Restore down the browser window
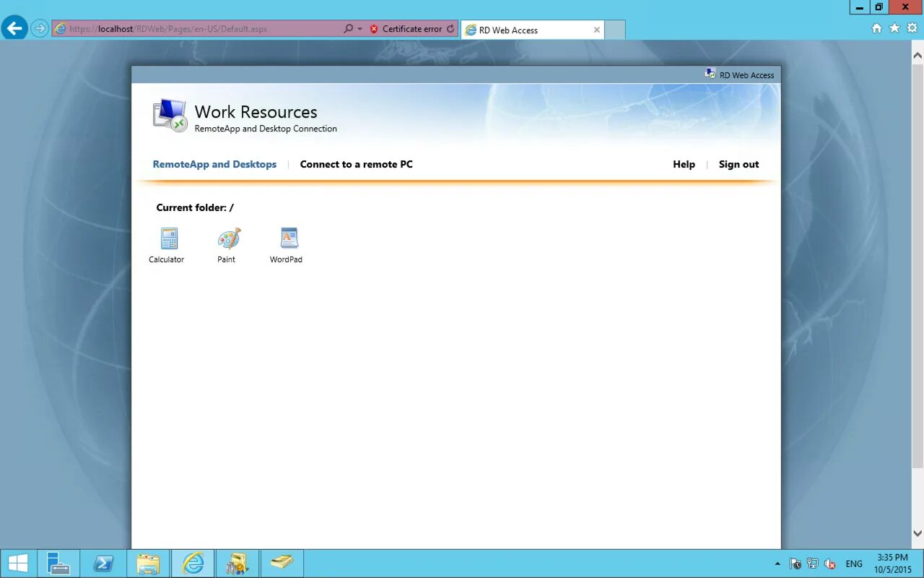 [x=879, y=7]
